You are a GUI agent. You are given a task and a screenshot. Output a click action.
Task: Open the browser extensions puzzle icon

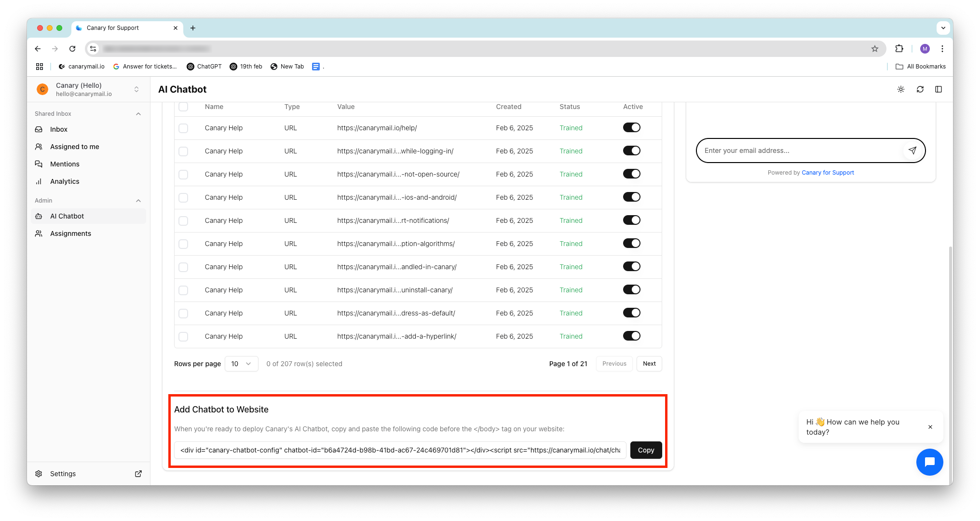click(x=899, y=49)
